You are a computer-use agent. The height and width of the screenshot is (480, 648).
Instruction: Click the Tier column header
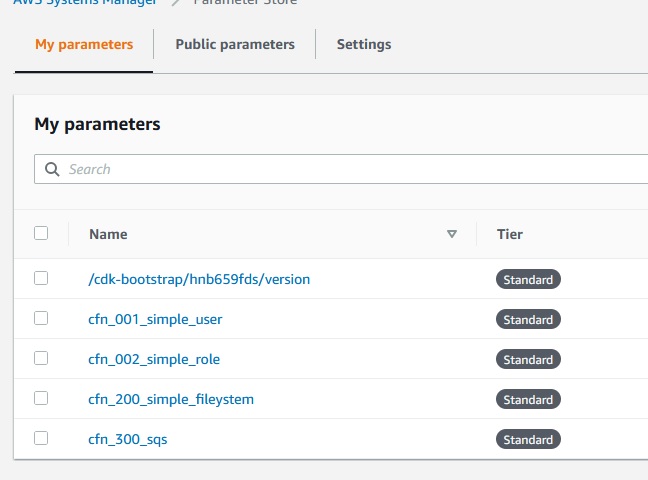coord(510,234)
